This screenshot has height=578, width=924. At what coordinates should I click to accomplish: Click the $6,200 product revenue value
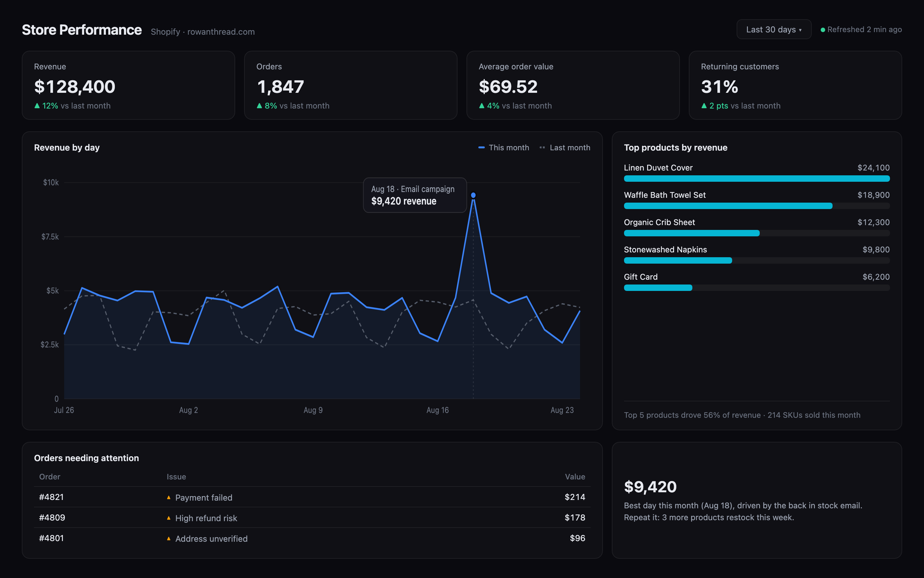click(x=876, y=277)
